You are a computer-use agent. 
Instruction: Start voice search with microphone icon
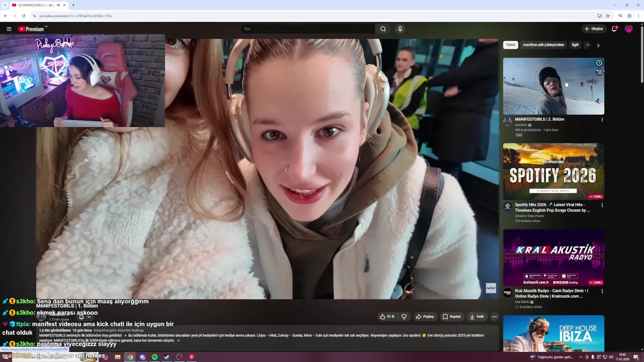tap(400, 29)
